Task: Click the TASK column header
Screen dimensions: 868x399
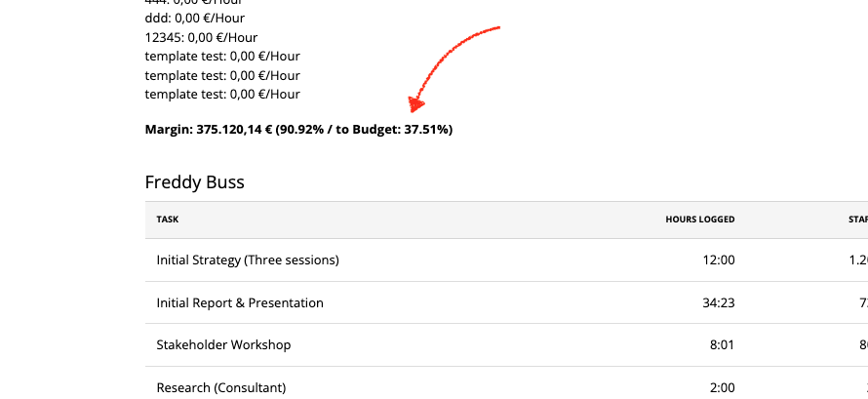Action: [167, 219]
